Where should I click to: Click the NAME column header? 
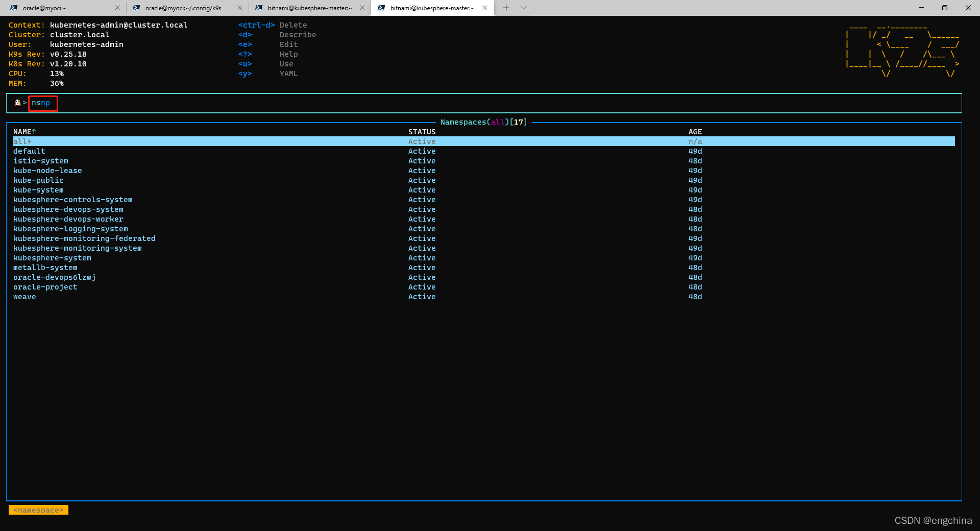pos(24,132)
